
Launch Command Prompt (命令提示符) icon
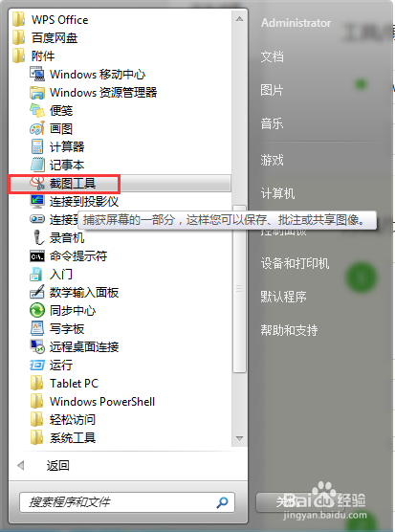(x=37, y=255)
